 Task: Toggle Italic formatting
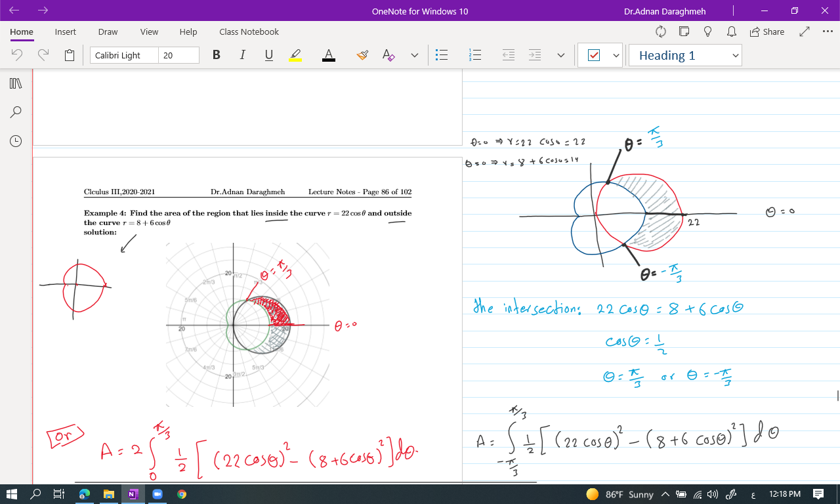tap(242, 55)
